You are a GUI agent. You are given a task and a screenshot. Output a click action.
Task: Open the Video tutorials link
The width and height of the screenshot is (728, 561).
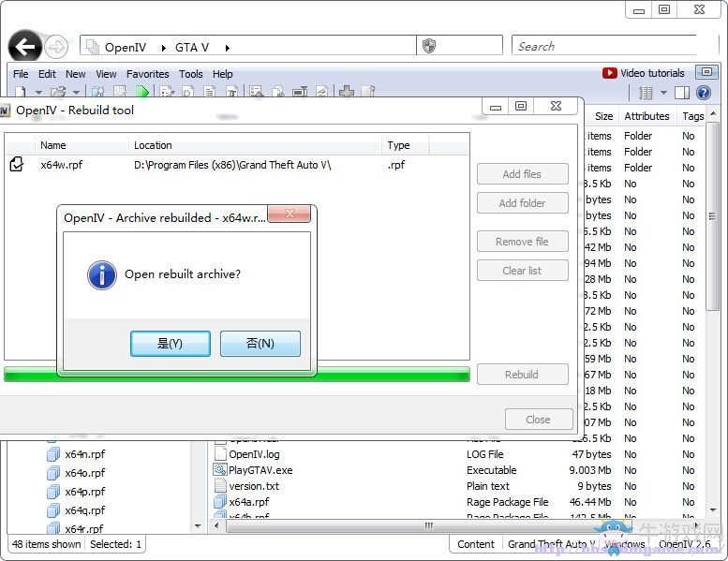tap(652, 73)
